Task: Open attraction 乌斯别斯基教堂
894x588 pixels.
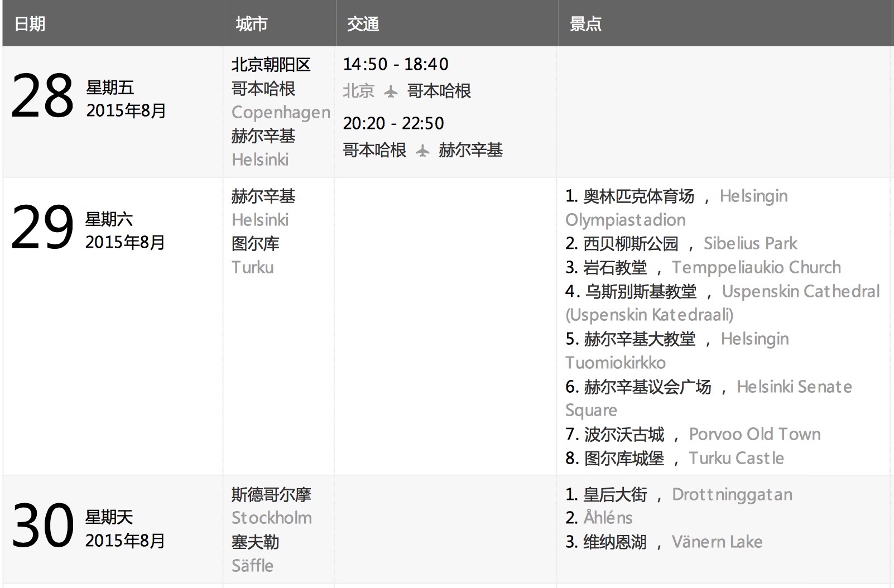Action: [x=641, y=292]
